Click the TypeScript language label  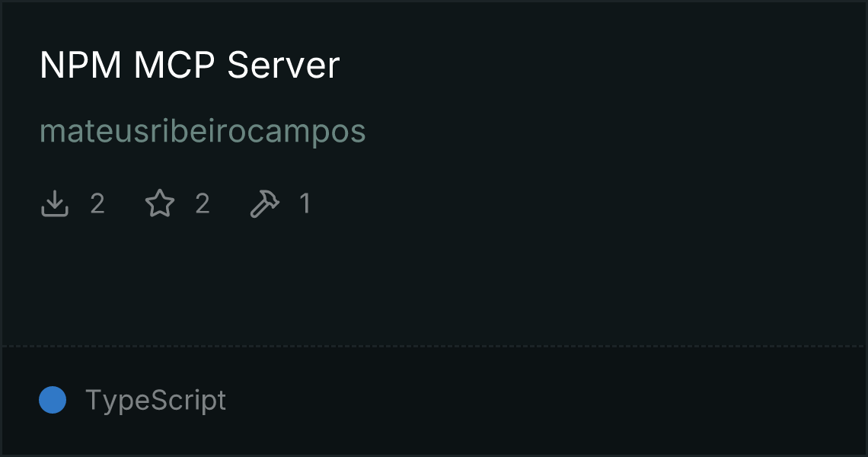click(x=155, y=400)
